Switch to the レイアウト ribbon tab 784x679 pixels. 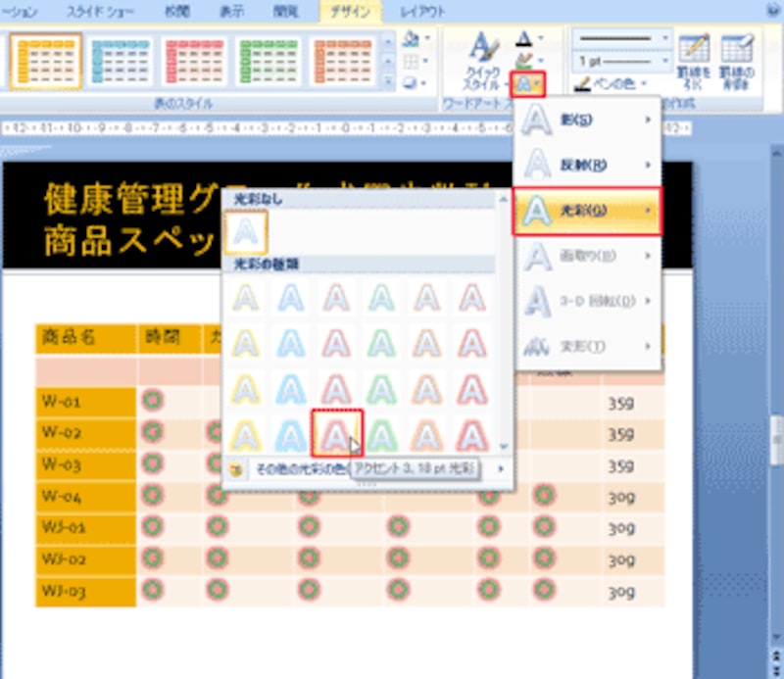pos(422,12)
